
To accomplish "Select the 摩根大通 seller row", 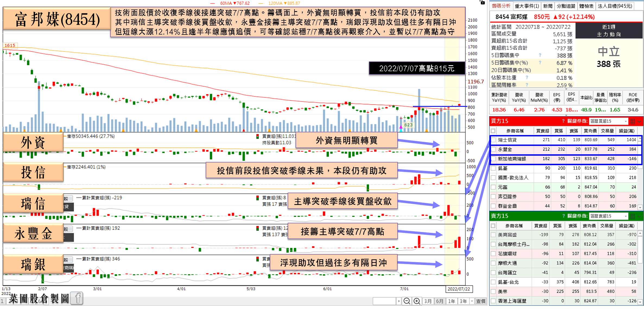I will coord(564,263).
